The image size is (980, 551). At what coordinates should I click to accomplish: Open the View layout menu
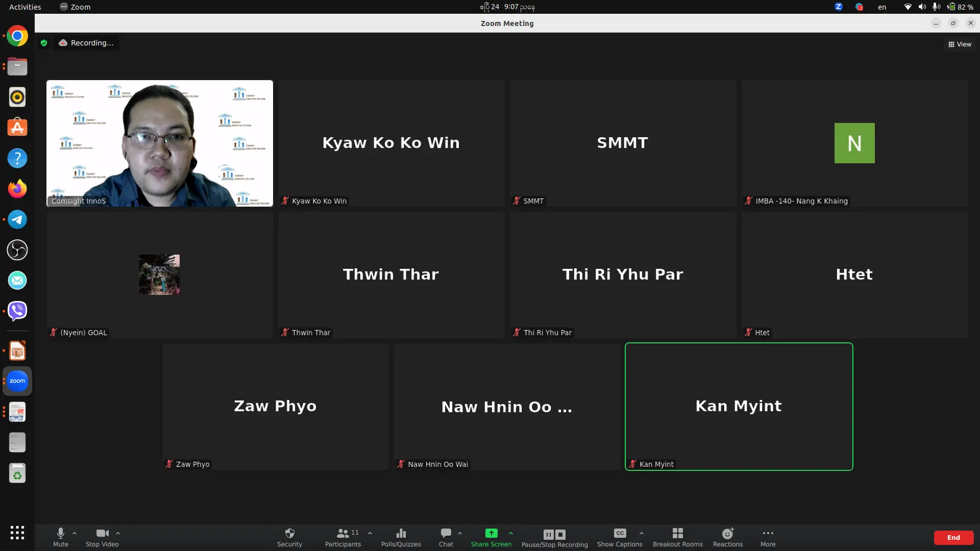point(960,44)
